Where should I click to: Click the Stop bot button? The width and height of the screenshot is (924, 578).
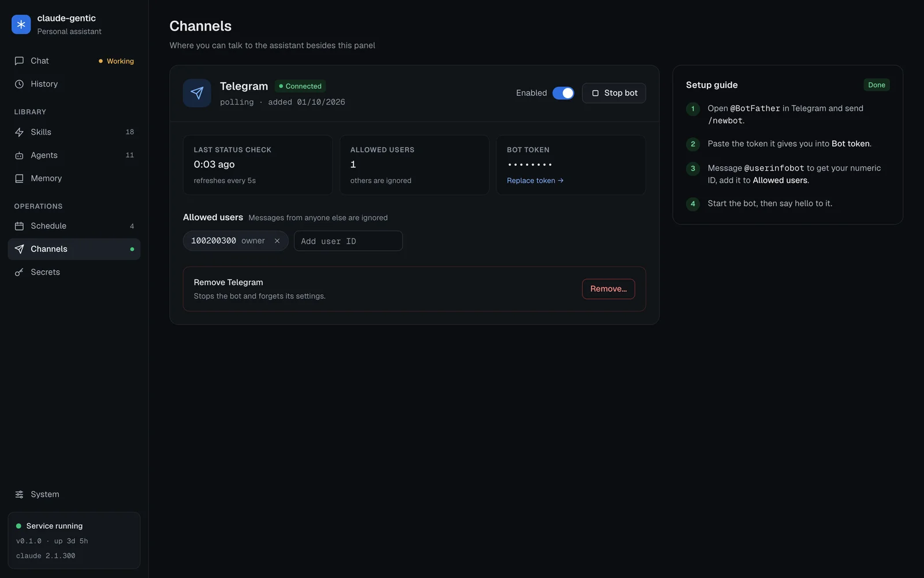[x=614, y=93]
